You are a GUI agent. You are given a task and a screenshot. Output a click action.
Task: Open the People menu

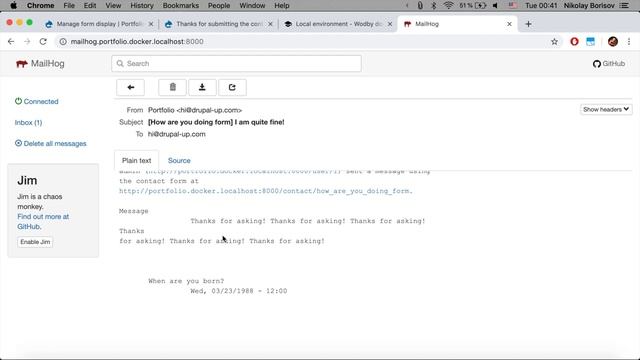click(219, 6)
